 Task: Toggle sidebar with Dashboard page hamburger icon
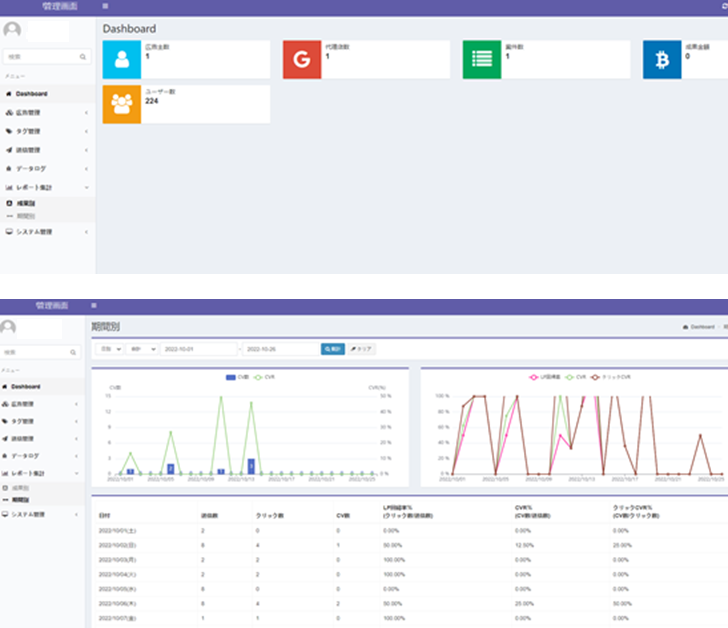click(x=105, y=6)
